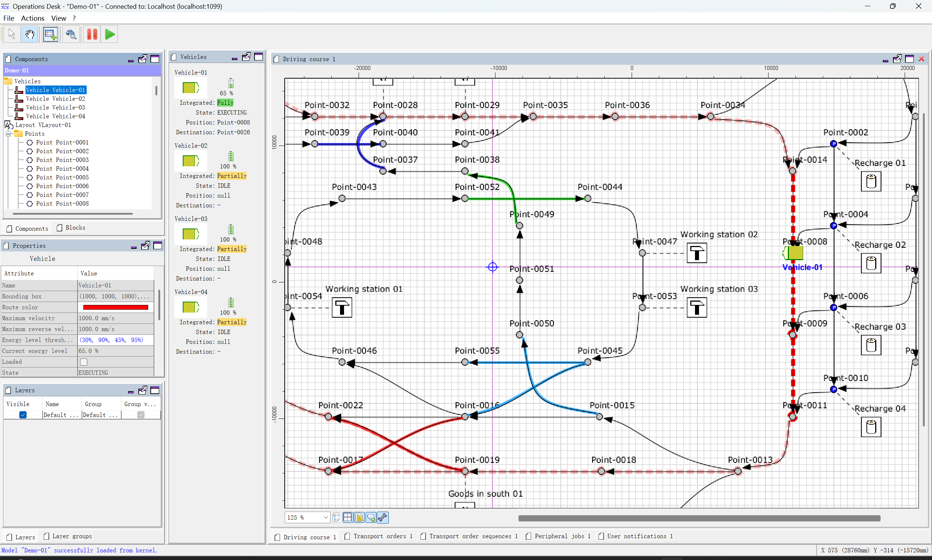The height and width of the screenshot is (560, 932).
Task: Click the create transport order icon
Action: (50, 34)
